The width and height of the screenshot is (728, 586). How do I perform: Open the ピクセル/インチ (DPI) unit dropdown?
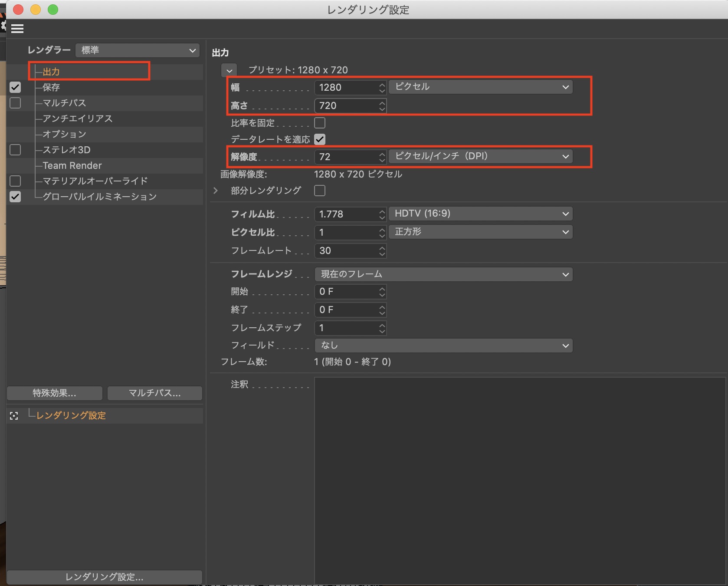pos(480,156)
